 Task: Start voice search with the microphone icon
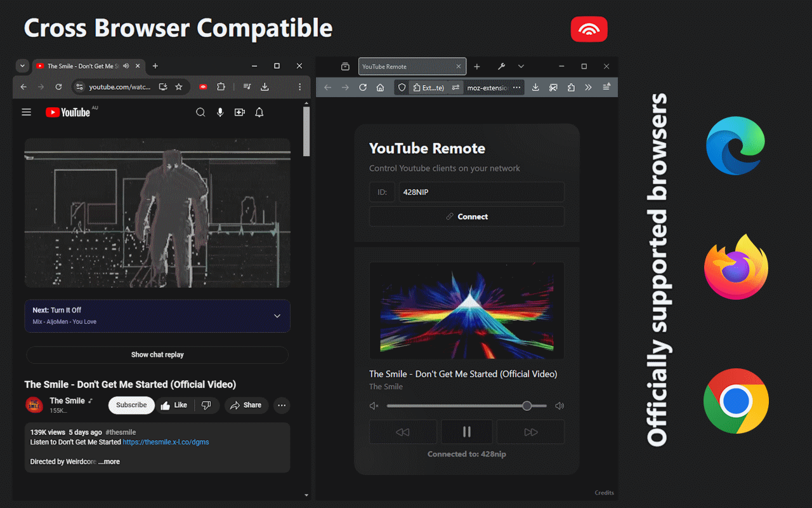pos(220,112)
